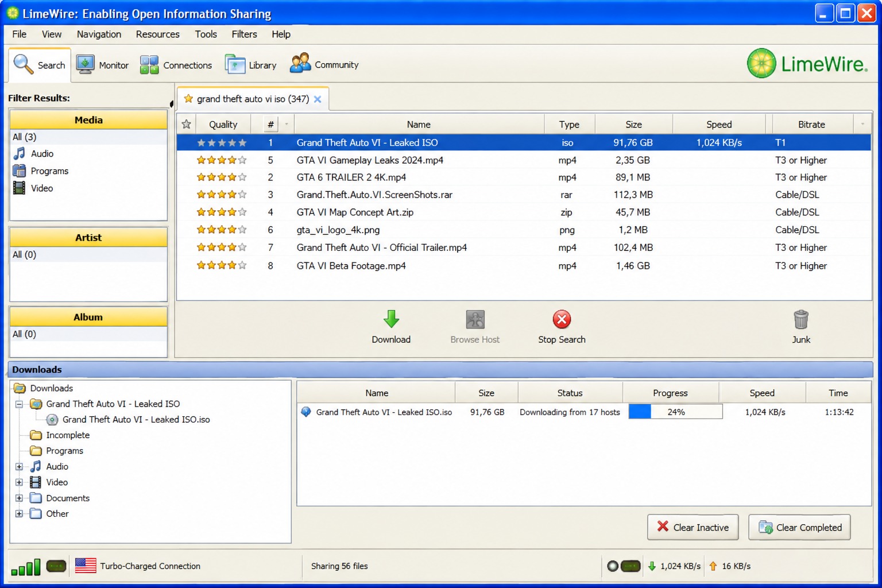Sort results by Bitrate column
This screenshot has height=588, width=882.
pos(811,124)
